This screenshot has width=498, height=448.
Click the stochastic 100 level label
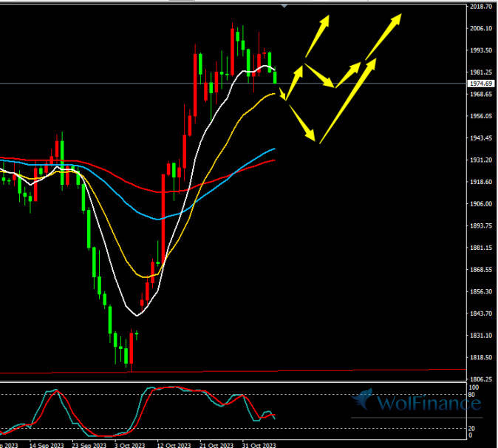474,387
